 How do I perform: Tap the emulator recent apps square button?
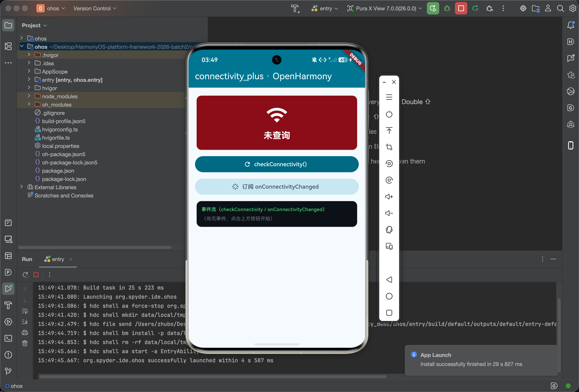click(389, 313)
